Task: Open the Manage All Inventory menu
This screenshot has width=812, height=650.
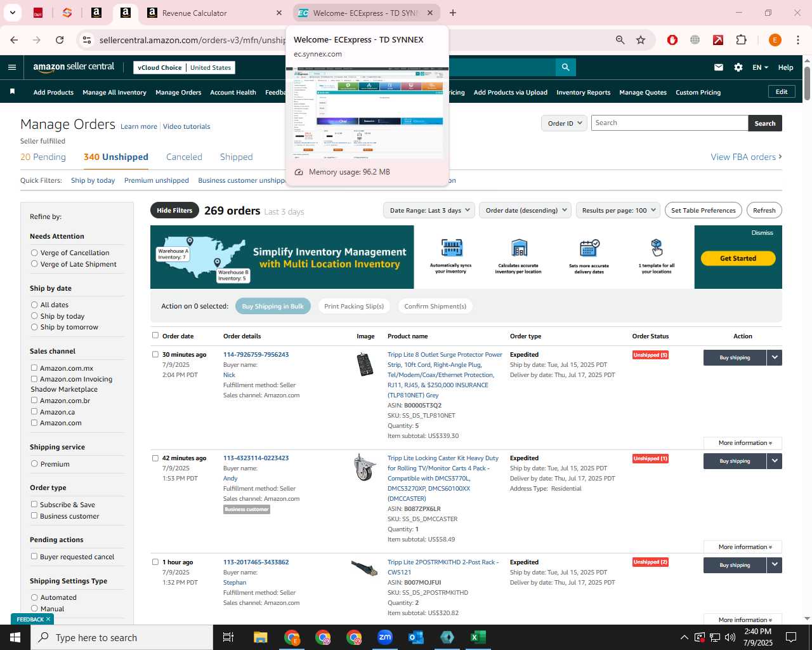Action: click(114, 92)
